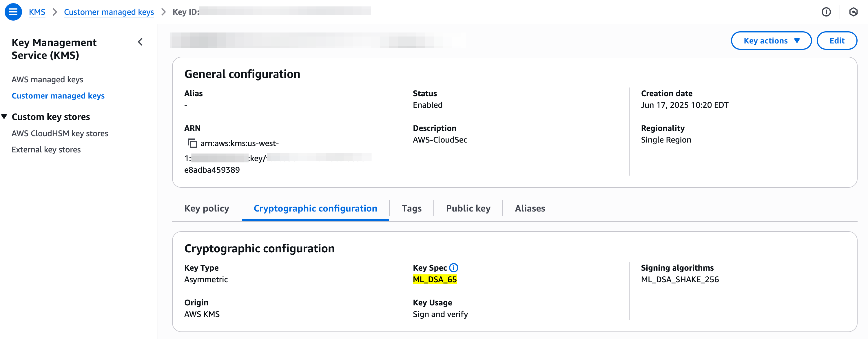
Task: Switch to the Key policy tab
Action: [x=207, y=208]
